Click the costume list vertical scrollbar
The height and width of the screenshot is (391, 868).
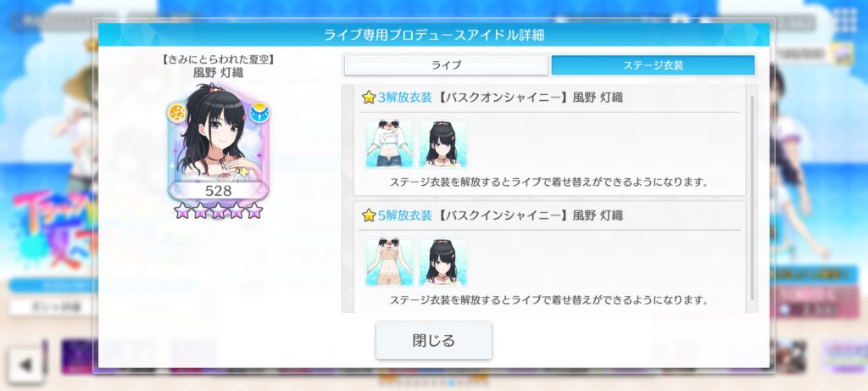752,198
